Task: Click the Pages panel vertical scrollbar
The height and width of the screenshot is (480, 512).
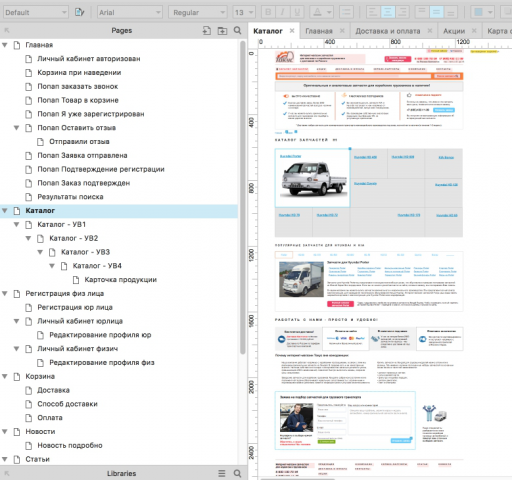Action: pyautogui.click(x=243, y=197)
